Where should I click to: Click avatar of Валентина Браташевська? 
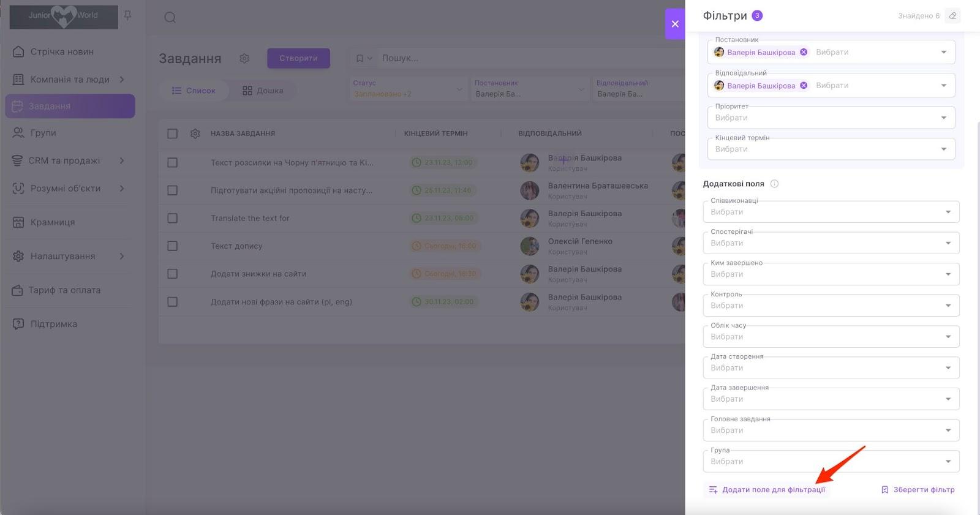pyautogui.click(x=529, y=190)
